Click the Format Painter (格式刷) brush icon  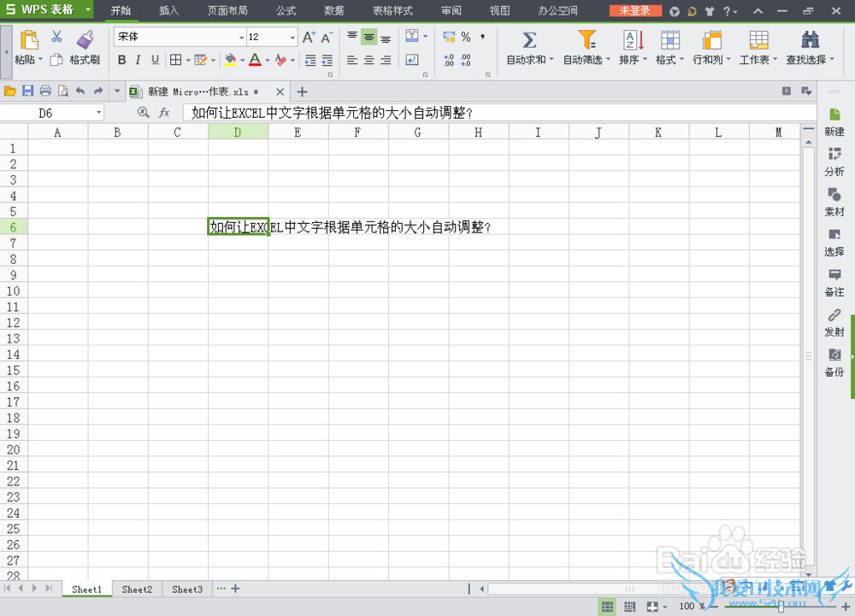tap(84, 40)
